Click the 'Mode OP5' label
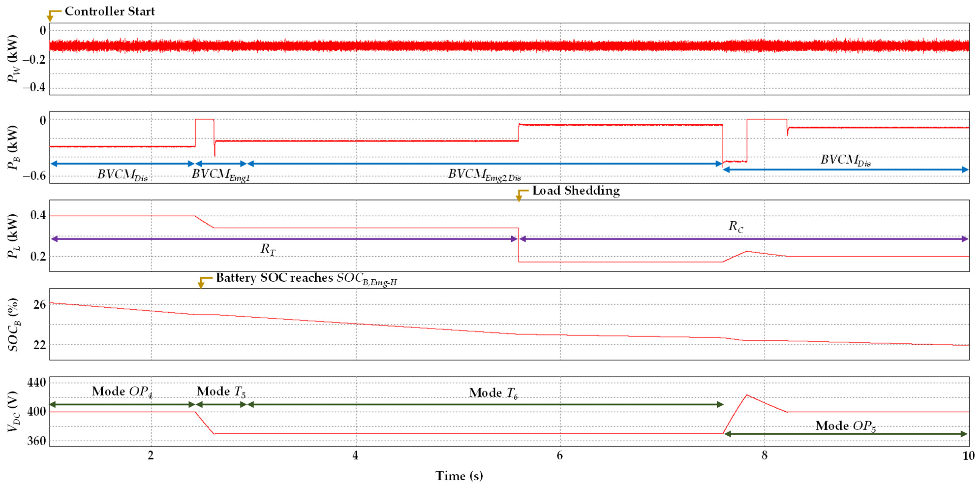Screen dimensions: 980x486 click(x=846, y=426)
